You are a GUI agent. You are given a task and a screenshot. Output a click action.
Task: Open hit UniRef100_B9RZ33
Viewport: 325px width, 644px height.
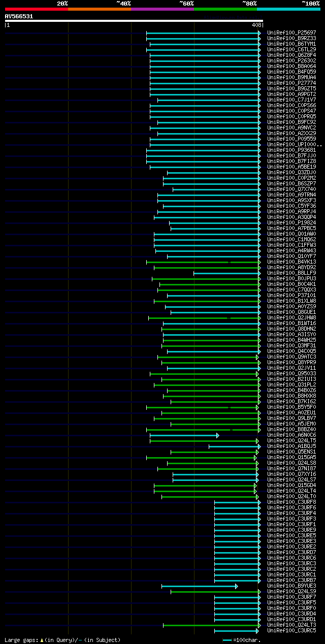(291, 38)
